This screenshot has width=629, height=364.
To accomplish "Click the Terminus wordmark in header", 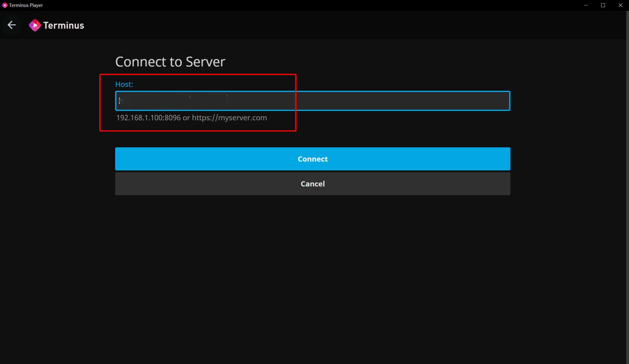I will pyautogui.click(x=64, y=25).
